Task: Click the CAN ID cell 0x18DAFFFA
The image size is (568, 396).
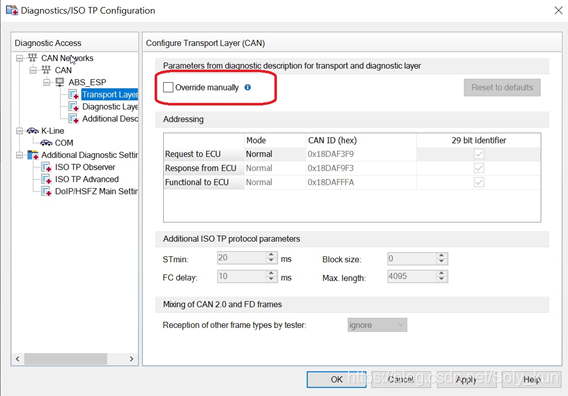Action: pos(361,182)
